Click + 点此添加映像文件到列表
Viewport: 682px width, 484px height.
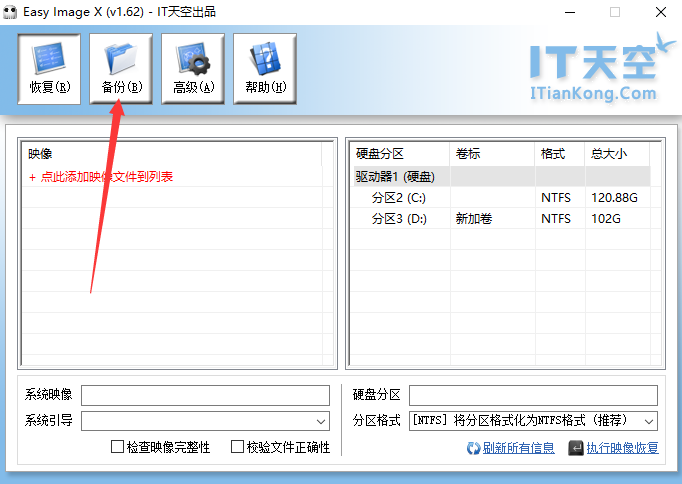(x=101, y=177)
